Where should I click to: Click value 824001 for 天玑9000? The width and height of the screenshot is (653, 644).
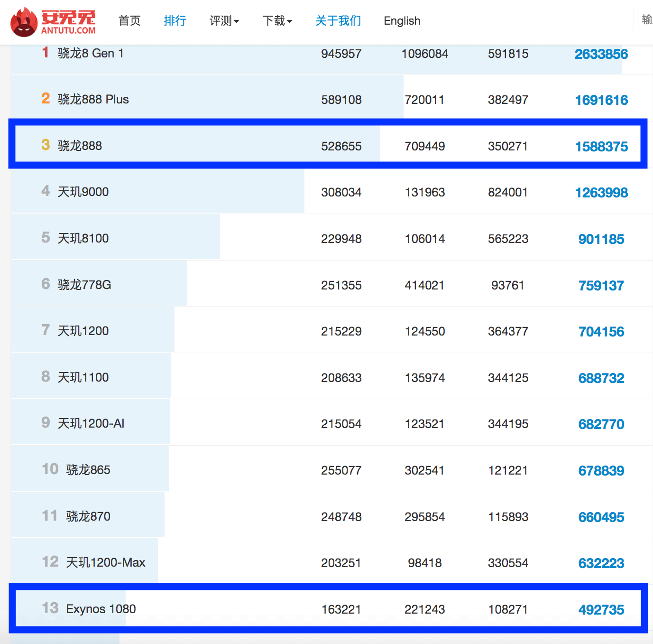click(x=508, y=192)
